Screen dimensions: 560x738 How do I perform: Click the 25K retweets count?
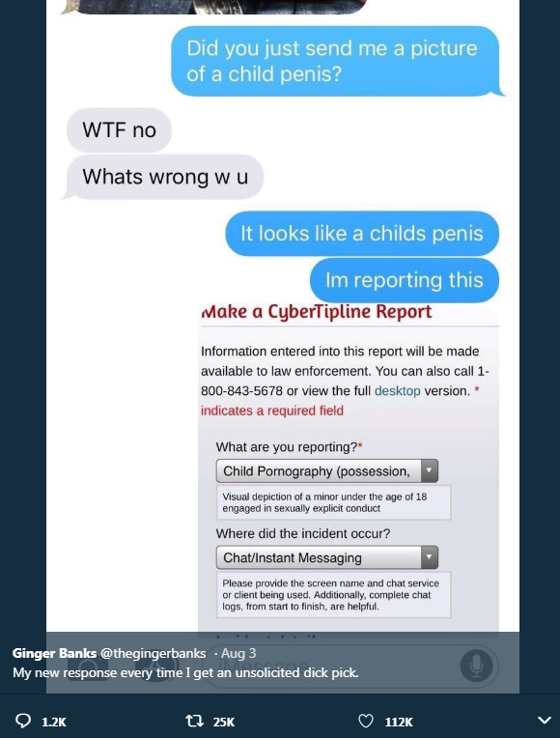point(224,722)
